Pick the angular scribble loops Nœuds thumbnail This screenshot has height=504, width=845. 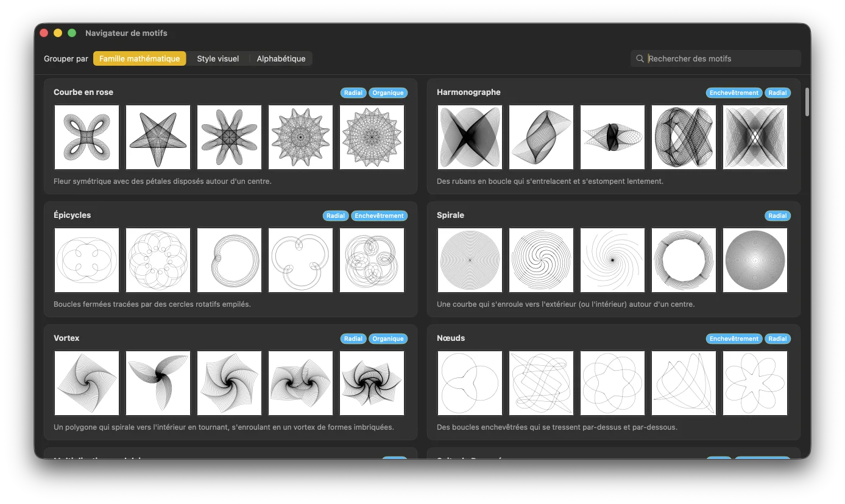pos(684,383)
